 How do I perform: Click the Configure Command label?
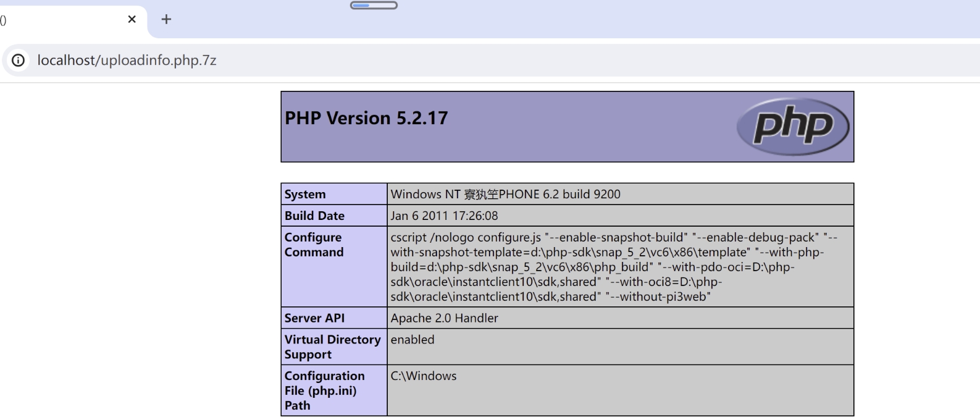(314, 245)
